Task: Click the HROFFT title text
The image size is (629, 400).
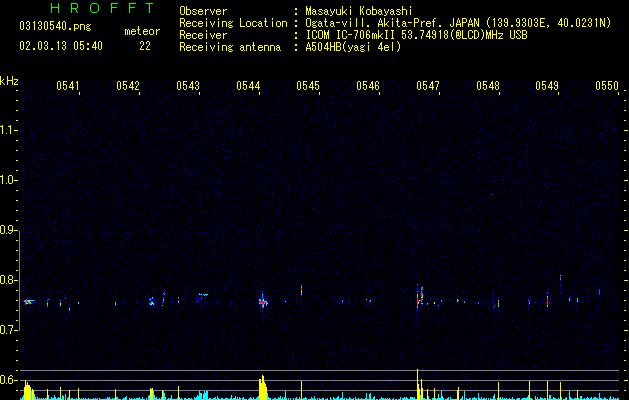Action: tap(102, 8)
